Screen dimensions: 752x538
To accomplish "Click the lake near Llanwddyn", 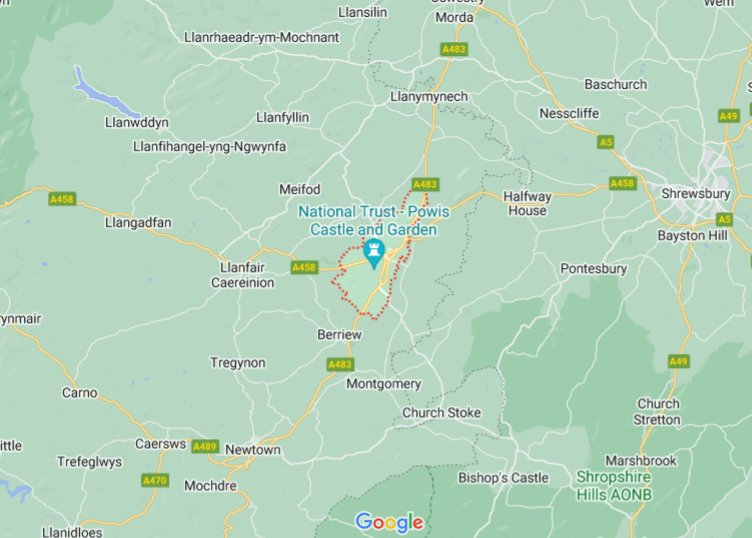I will [103, 94].
